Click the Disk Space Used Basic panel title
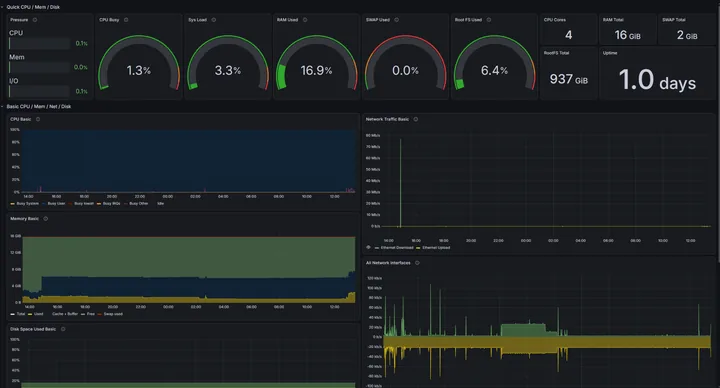Viewport: 720px width, 388px height. click(x=33, y=329)
